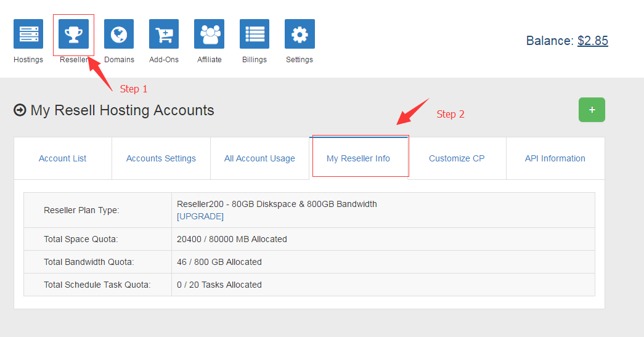Select the My Reseller Info tab

coord(358,158)
